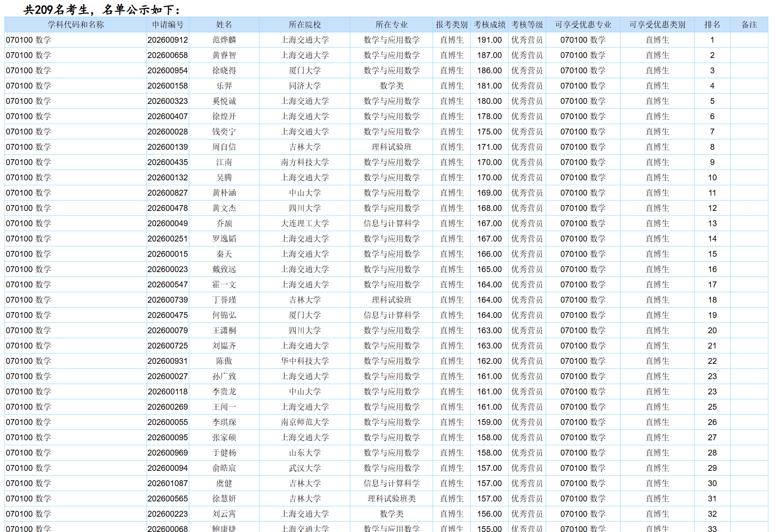Click 武汉大学 cell
The width and height of the screenshot is (776, 532).
point(305,468)
